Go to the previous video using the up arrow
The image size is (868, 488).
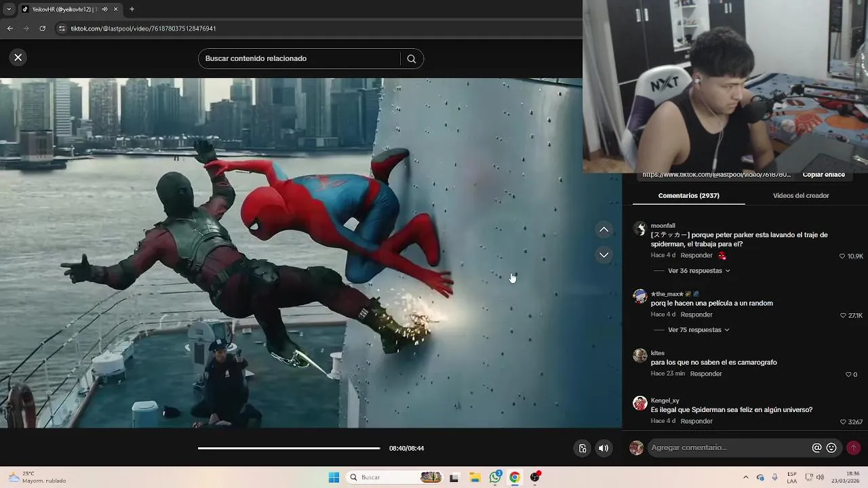pos(604,230)
